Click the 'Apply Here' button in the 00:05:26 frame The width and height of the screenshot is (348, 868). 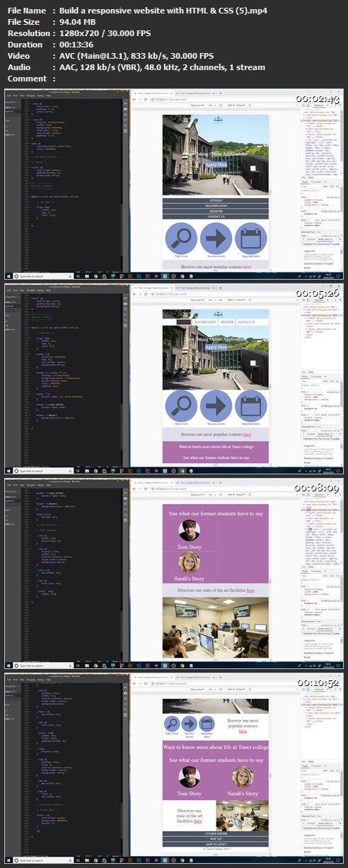point(216,348)
